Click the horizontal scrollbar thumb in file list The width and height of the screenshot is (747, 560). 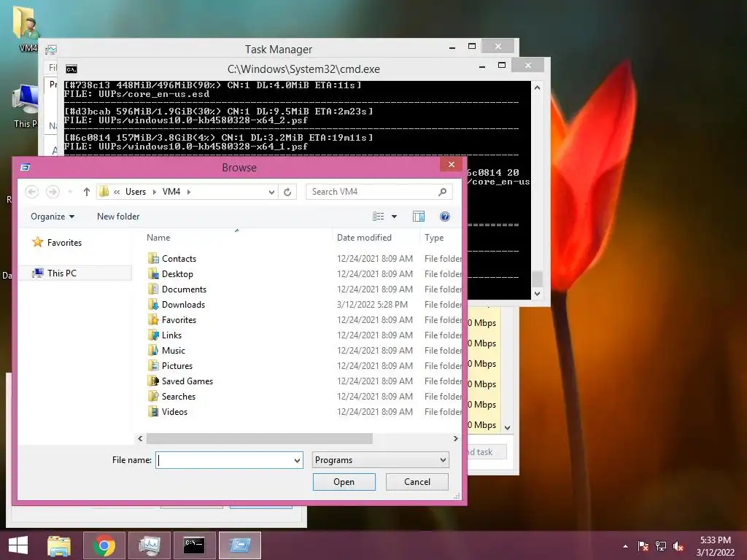tap(260, 438)
